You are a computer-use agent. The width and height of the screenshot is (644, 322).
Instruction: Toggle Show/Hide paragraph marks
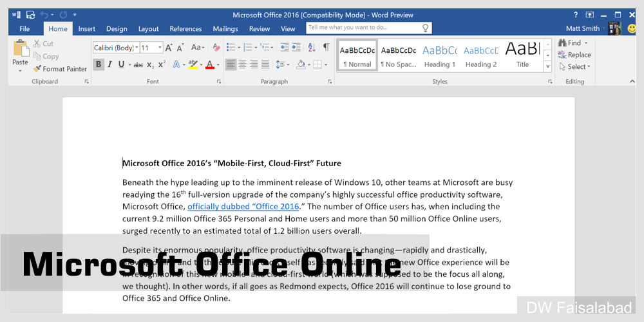pyautogui.click(x=326, y=47)
